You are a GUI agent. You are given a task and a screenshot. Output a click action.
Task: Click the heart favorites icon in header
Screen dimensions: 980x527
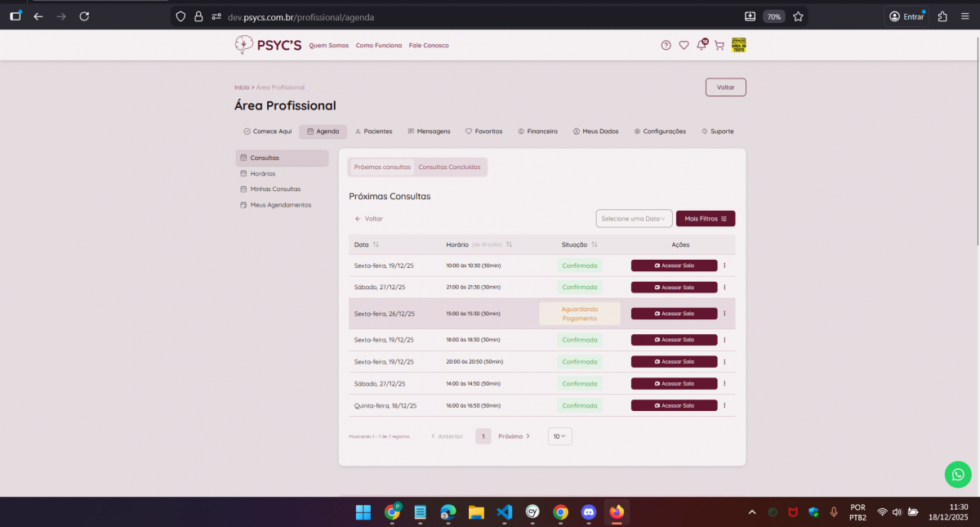click(x=684, y=46)
